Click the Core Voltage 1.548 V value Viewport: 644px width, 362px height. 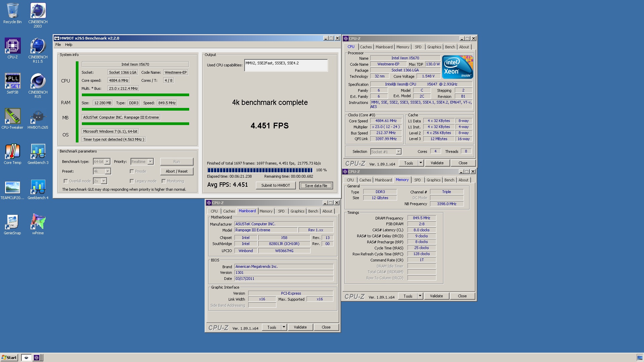(x=428, y=76)
